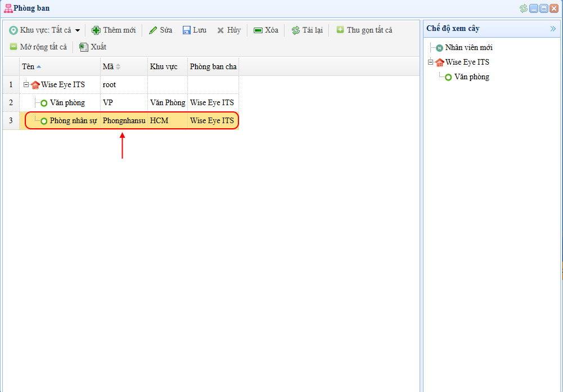563x392 pixels.
Task: Click the Sửa pencil icon
Action: (x=153, y=30)
